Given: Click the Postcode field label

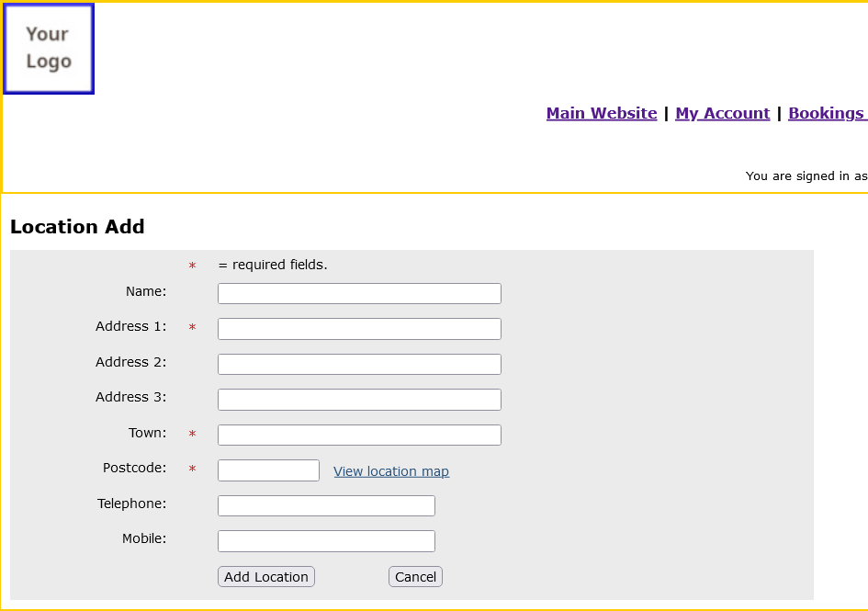Looking at the screenshot, I should point(134,468).
